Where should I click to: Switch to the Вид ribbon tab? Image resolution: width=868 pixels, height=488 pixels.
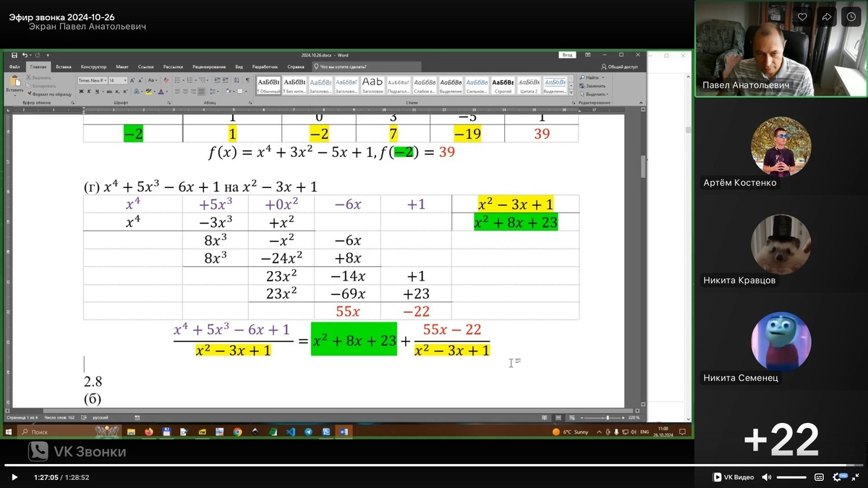tap(239, 67)
